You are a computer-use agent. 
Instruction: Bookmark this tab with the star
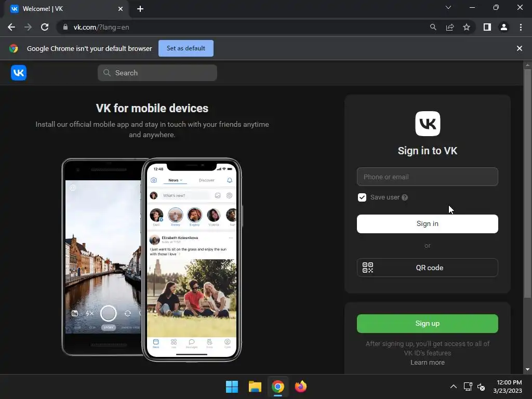pyautogui.click(x=467, y=27)
